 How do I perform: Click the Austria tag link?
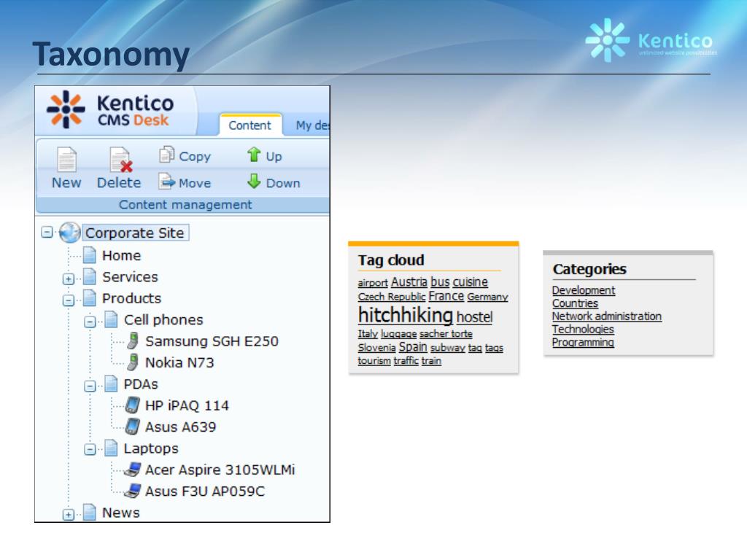tap(409, 282)
